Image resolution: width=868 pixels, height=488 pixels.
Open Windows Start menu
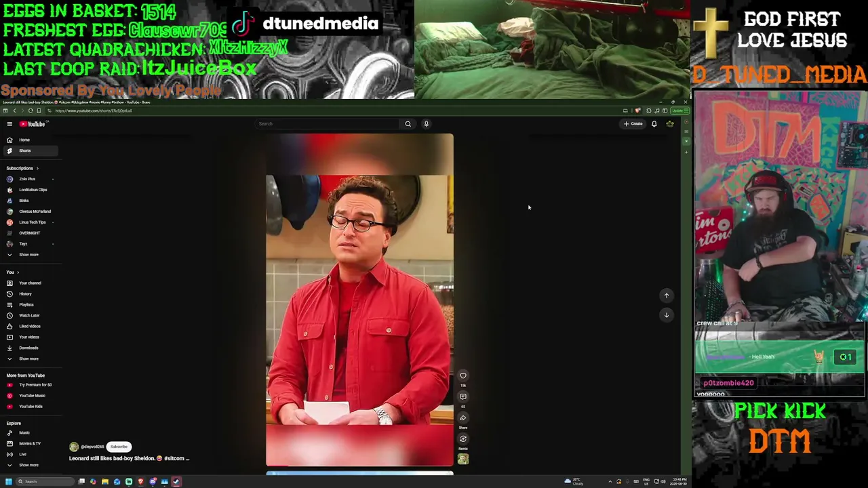[9, 482]
